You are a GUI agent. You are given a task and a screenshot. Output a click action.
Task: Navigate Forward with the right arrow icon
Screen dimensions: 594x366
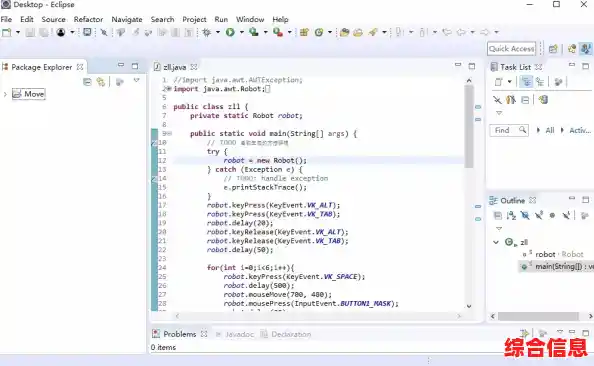(485, 32)
